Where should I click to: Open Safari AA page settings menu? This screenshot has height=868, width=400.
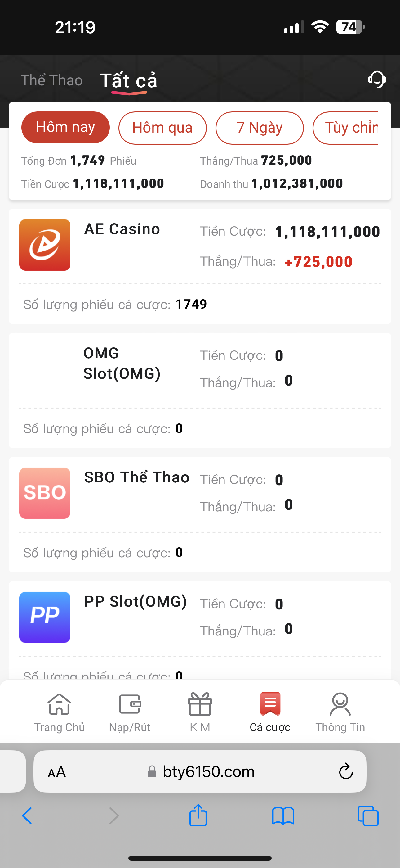tap(57, 772)
